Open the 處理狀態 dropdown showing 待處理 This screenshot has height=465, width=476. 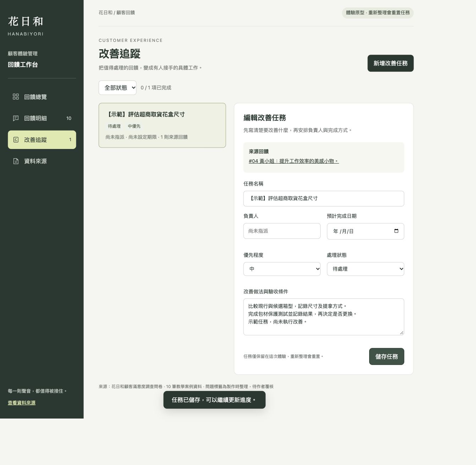365,269
